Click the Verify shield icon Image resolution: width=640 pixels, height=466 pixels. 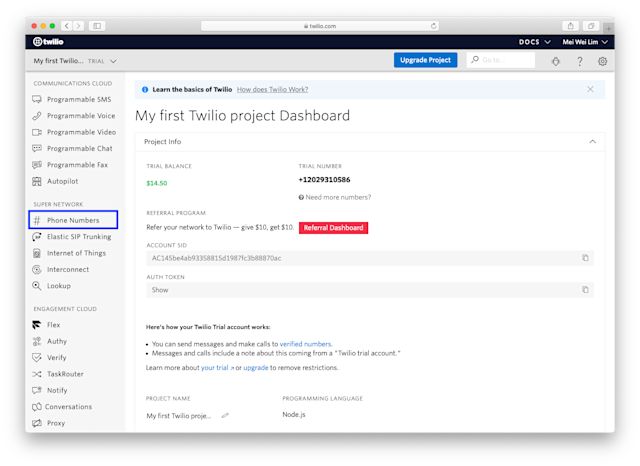pyautogui.click(x=37, y=357)
